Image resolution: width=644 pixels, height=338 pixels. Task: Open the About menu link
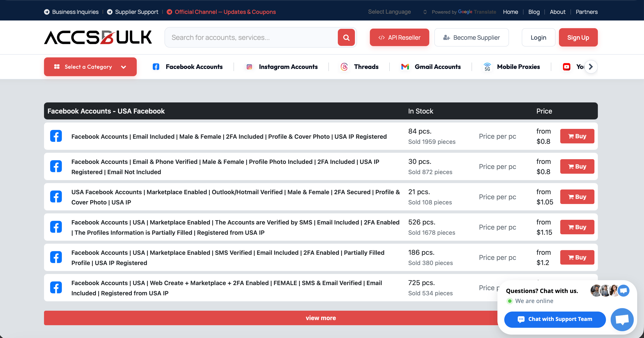(x=557, y=12)
